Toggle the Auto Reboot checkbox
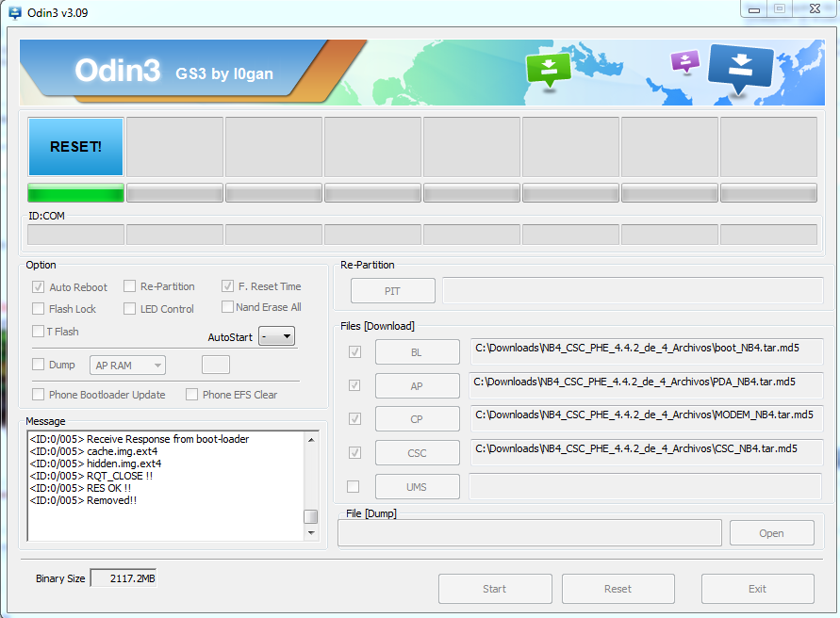Screen dimensions: 840x618 [x=38, y=287]
